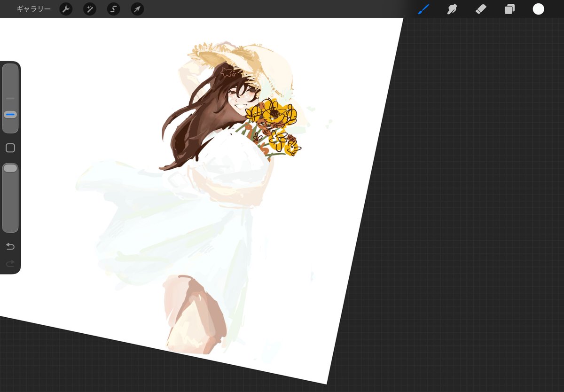Screen dimensions: 564x392
Task: Open the white active color swatch
Action: click(x=539, y=9)
